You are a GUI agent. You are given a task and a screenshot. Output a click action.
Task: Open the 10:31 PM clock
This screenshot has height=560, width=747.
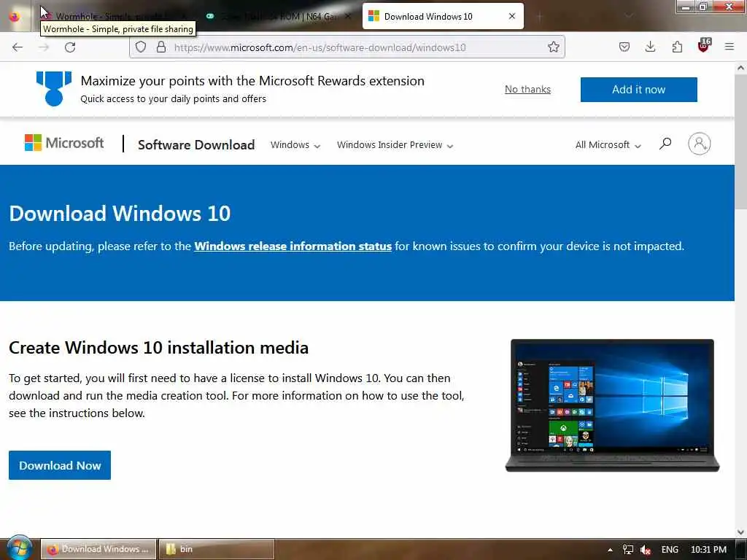coord(708,550)
